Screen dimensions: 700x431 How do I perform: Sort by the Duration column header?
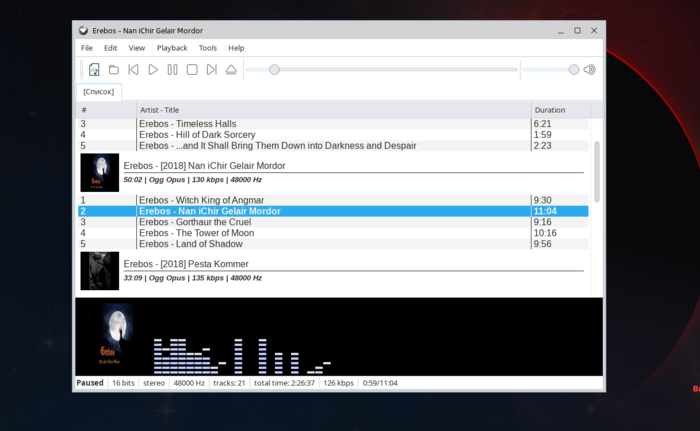click(x=550, y=110)
